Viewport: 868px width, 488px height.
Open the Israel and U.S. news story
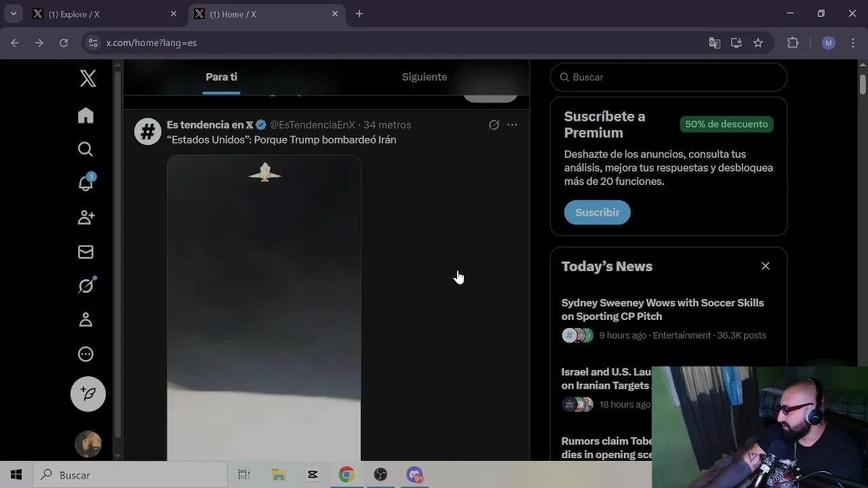(x=606, y=379)
